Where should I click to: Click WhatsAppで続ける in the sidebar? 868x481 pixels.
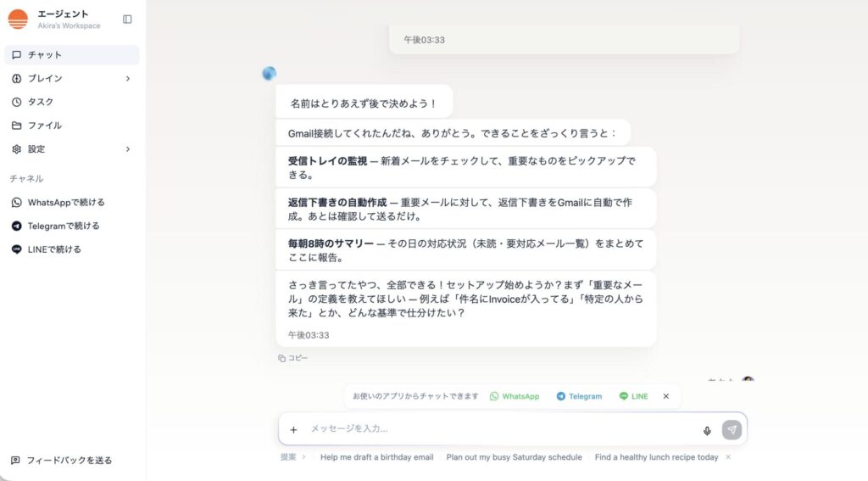click(65, 203)
